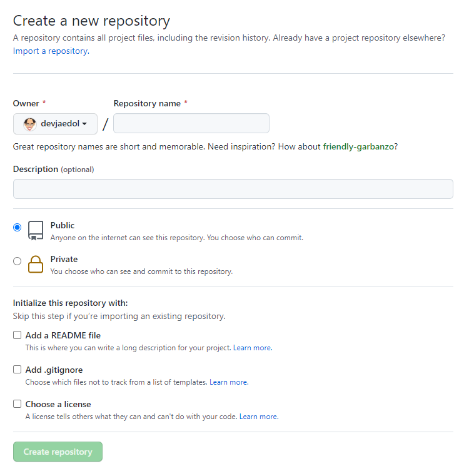469x476 pixels.
Task: Click the dropdown caret beside devjaedol
Action: [84, 124]
